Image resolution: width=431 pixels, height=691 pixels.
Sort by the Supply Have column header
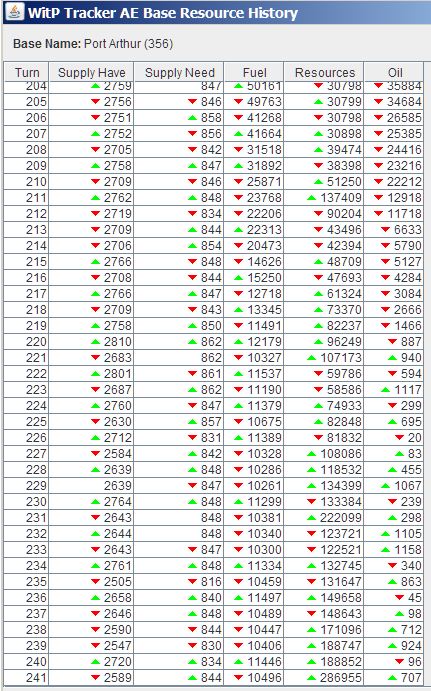click(x=91, y=72)
